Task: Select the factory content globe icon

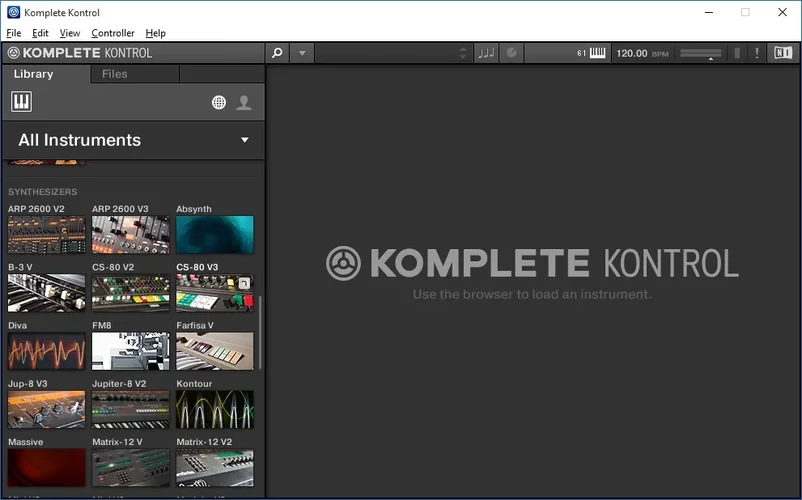Action: 219,103
